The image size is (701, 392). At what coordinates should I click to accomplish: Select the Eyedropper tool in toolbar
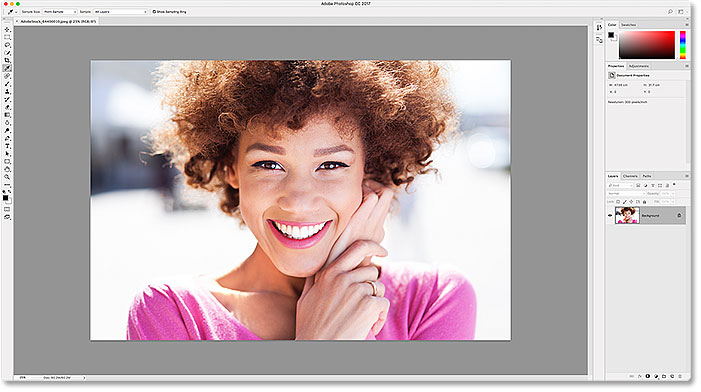pyautogui.click(x=7, y=68)
